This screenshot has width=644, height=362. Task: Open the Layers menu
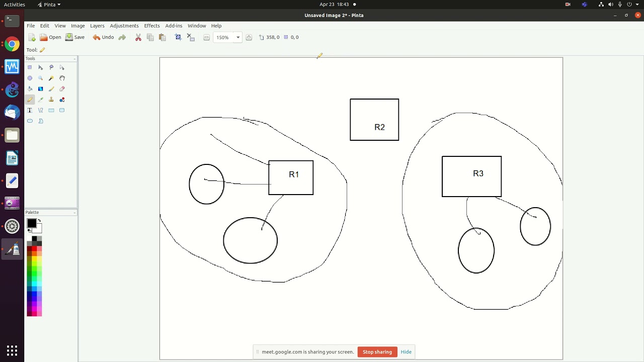click(x=97, y=26)
